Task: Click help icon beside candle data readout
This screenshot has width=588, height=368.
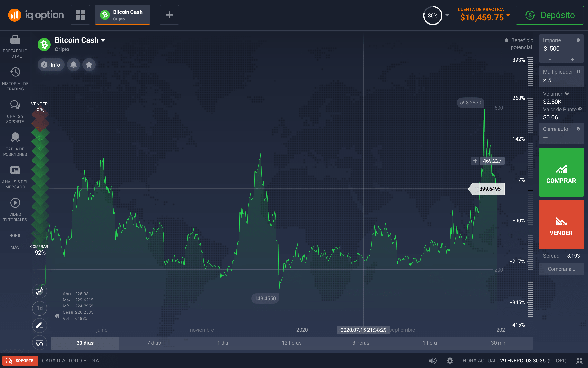Action: point(57,316)
